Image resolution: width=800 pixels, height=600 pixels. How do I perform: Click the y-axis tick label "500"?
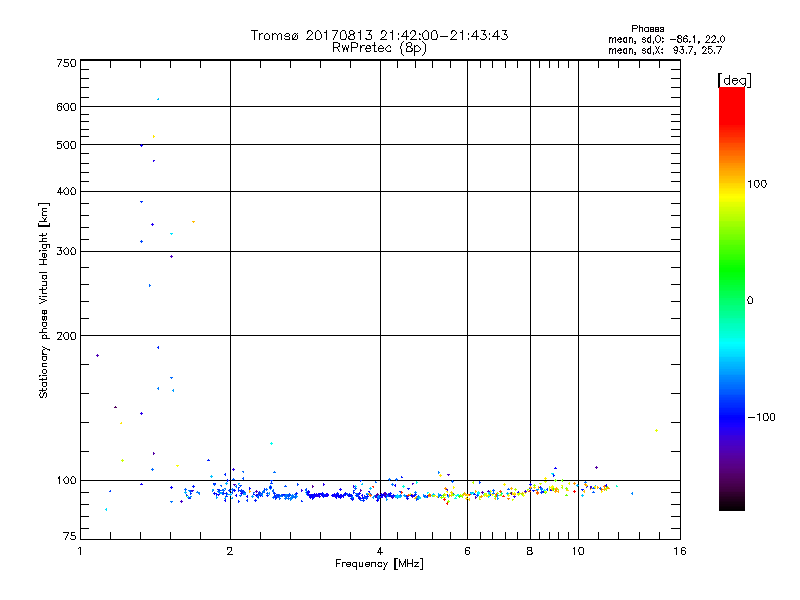tap(66, 145)
